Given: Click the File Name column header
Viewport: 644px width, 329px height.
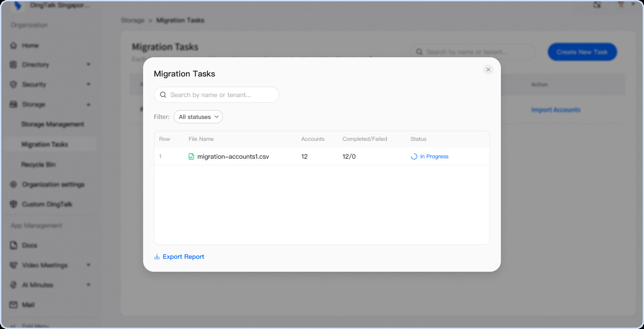Looking at the screenshot, I should pyautogui.click(x=201, y=139).
